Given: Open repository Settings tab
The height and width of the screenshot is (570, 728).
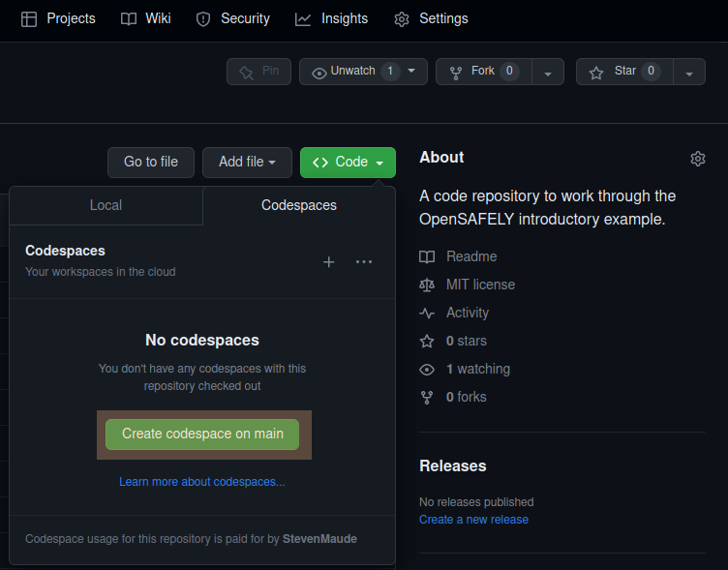Looking at the screenshot, I should pyautogui.click(x=431, y=18).
